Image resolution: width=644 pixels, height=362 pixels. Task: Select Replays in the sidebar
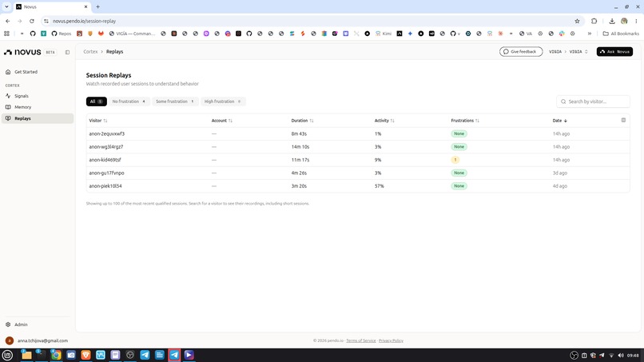coord(38,118)
